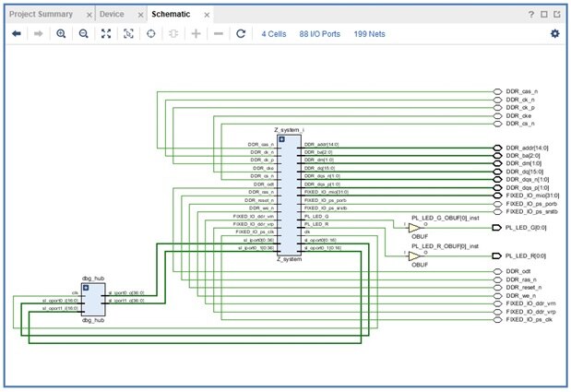This screenshot has width=571, height=392.
Task: Switch to the Device tab
Action: pos(110,15)
